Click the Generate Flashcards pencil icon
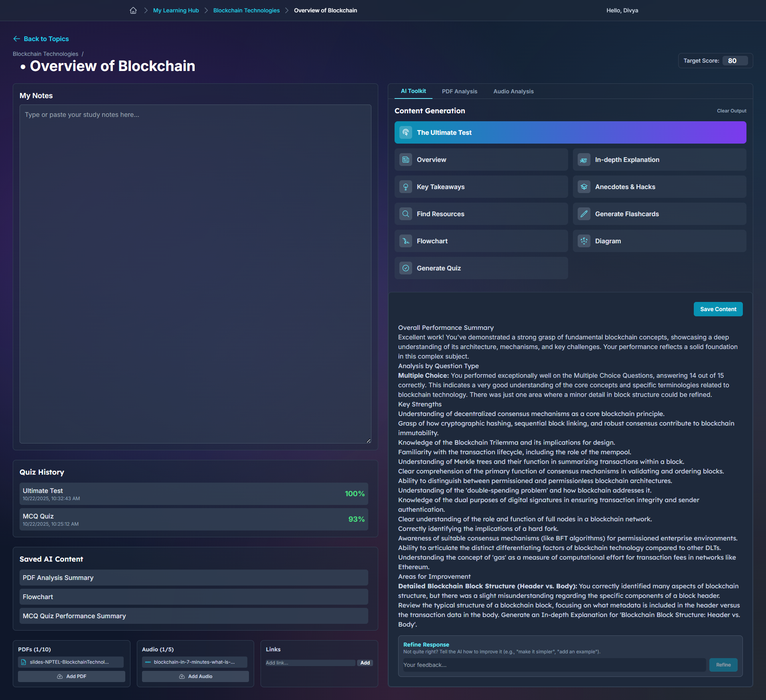This screenshot has height=700, width=766. pyautogui.click(x=584, y=214)
